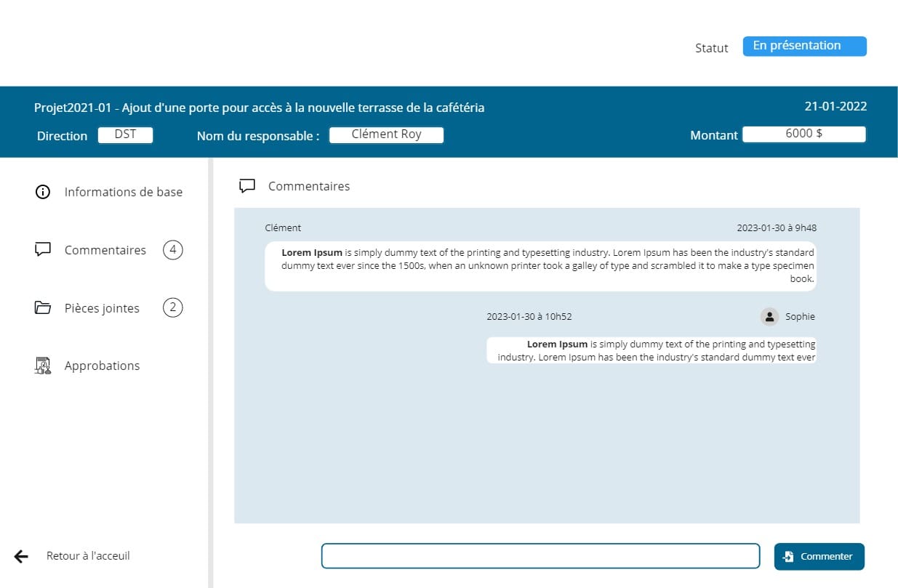The image size is (898, 588).
Task: Click the folder icon for Pièces jointes
Action: click(43, 307)
